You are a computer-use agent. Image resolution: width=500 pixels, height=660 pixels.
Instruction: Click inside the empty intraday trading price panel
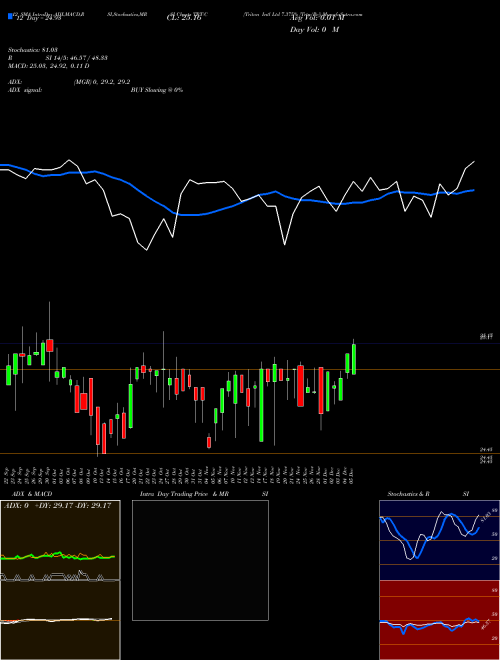(200, 560)
